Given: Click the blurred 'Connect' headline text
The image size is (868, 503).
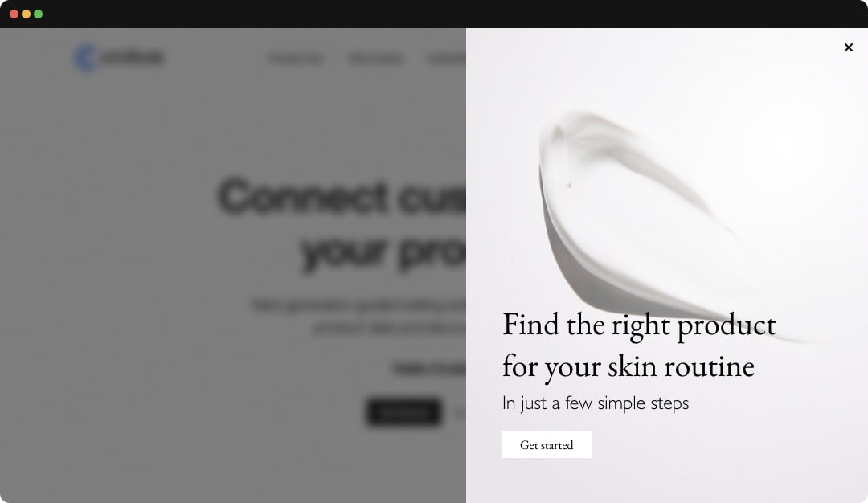Looking at the screenshot, I should point(303,196).
